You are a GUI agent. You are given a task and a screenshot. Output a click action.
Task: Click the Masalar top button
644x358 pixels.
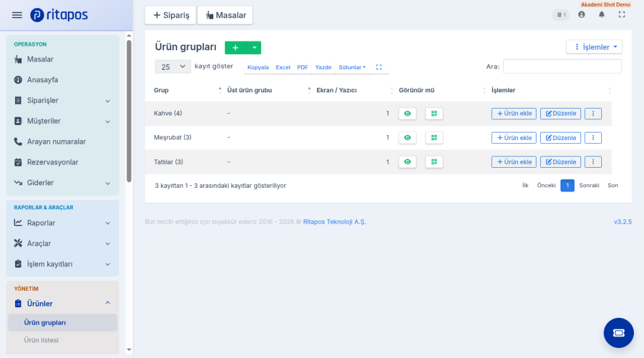(225, 15)
